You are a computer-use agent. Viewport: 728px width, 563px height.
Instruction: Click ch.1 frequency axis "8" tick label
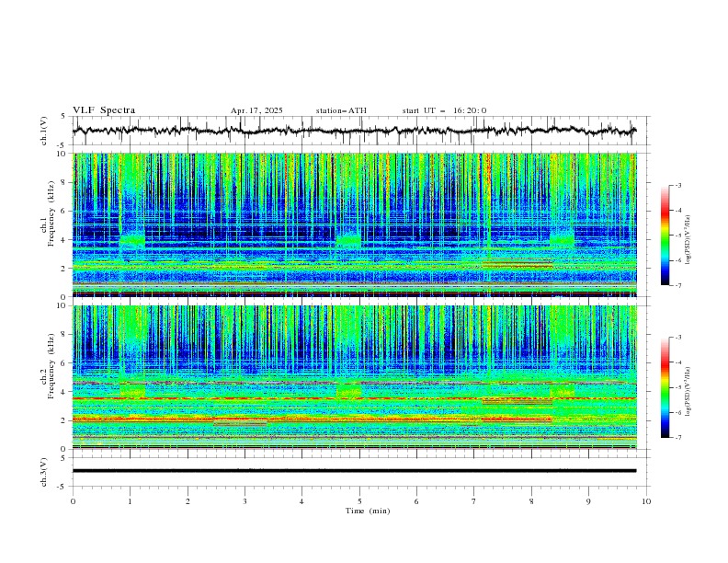[64, 182]
